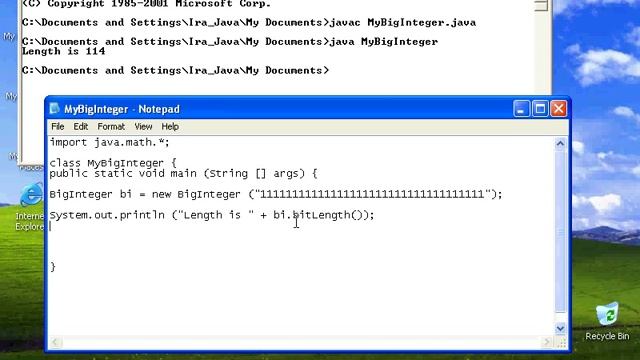Open the File menu in Notepad

point(58,127)
